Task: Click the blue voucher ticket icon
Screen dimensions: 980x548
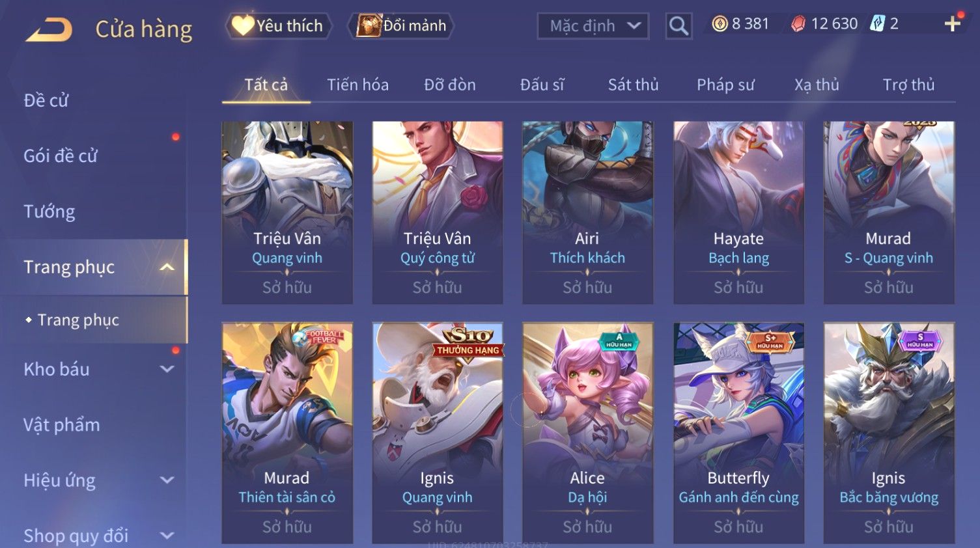Action: [x=878, y=24]
